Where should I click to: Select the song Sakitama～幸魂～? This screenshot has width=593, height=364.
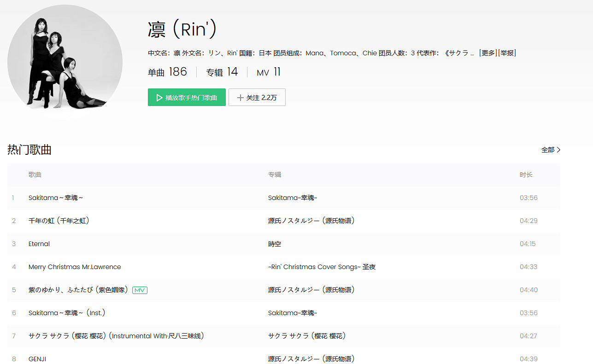click(56, 197)
